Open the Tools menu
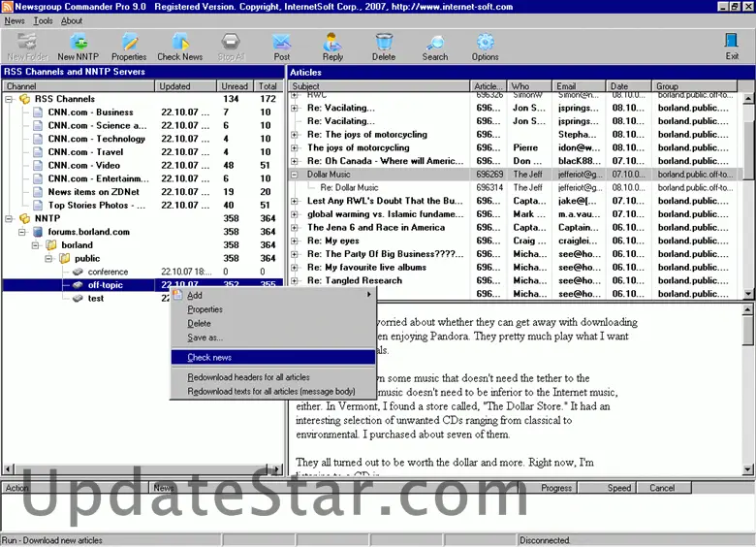Viewport: 756px width, 547px height. coord(43,20)
